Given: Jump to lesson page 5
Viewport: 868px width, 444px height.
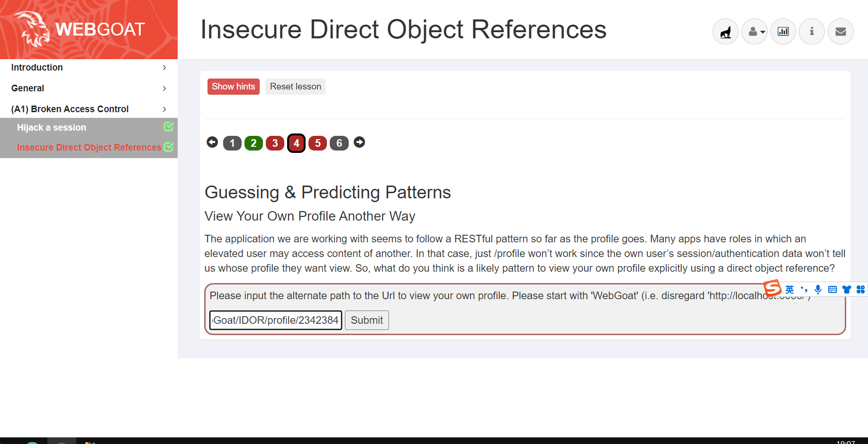Looking at the screenshot, I should (317, 143).
